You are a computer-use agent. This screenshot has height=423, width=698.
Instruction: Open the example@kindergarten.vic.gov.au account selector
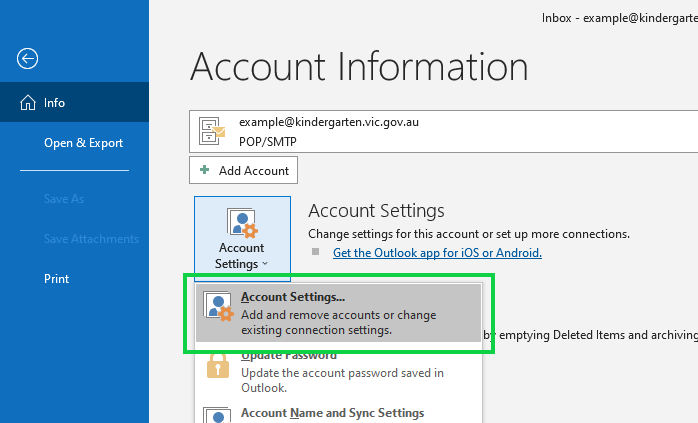[x=443, y=132]
